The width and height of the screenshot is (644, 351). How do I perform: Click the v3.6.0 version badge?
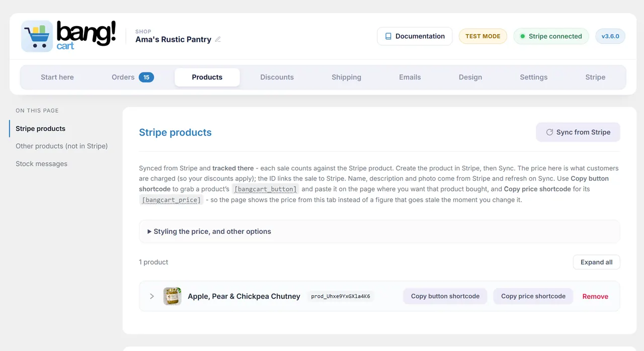click(610, 36)
